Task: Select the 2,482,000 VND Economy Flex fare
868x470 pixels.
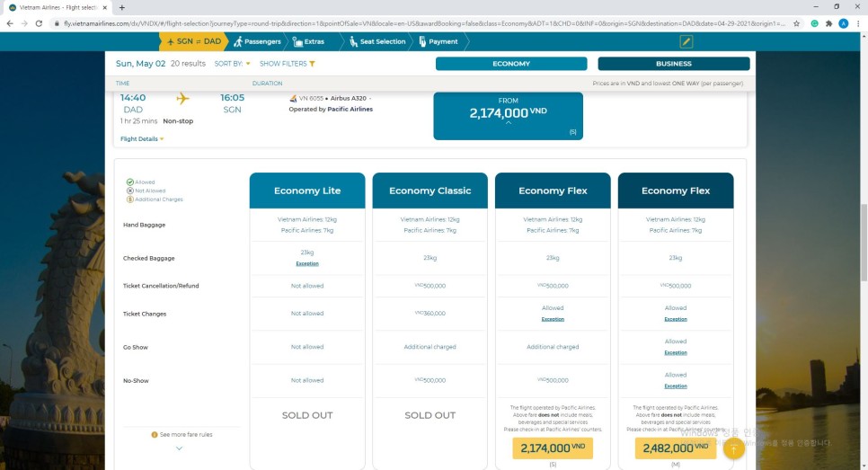Action: point(676,448)
